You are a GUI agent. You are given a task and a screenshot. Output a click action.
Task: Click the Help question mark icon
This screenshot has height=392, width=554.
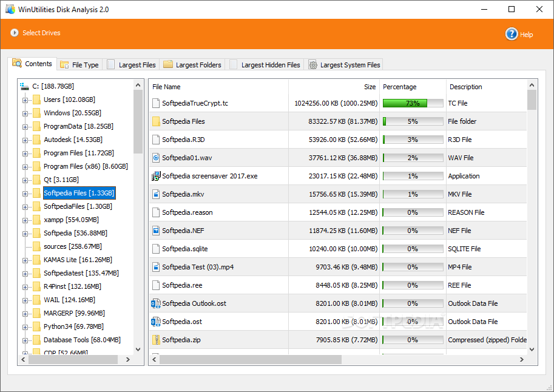512,34
